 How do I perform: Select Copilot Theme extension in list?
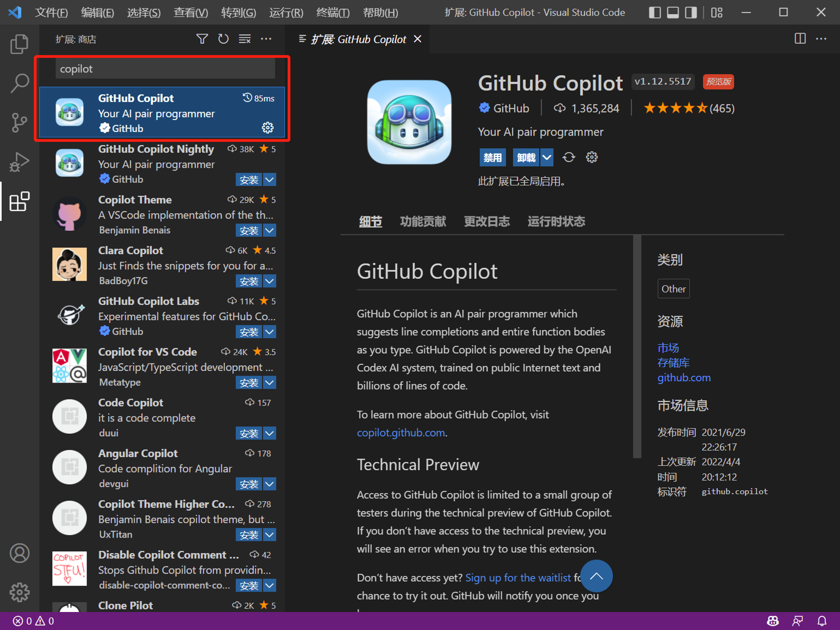(163, 214)
